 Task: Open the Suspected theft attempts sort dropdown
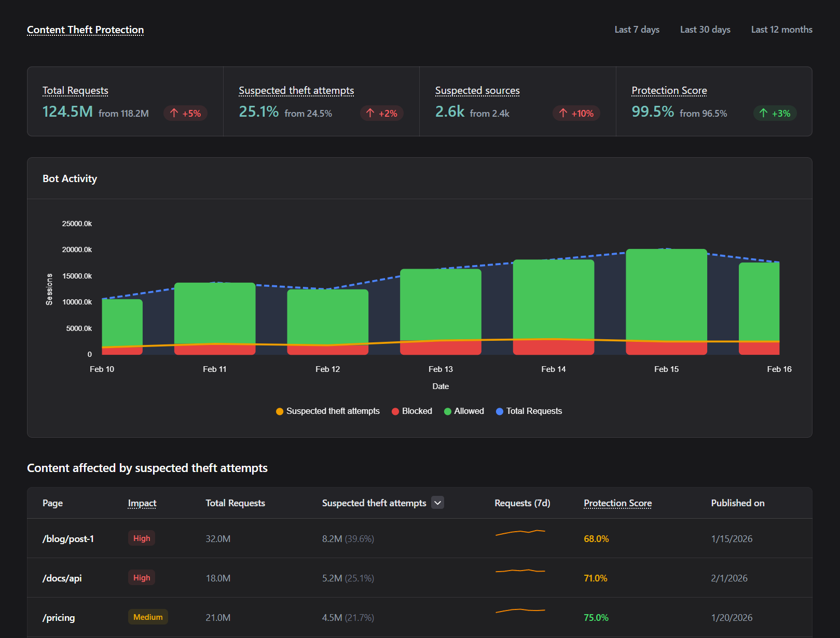438,503
